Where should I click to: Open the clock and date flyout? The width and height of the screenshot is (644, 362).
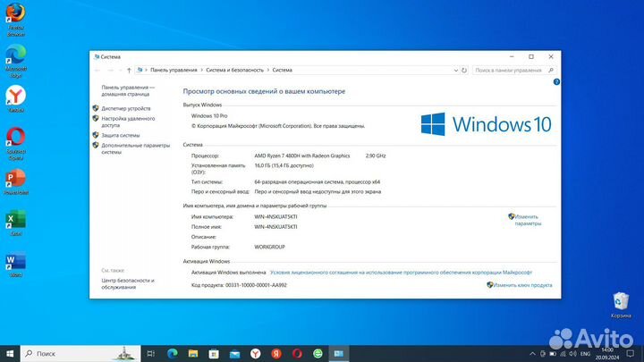pos(607,354)
